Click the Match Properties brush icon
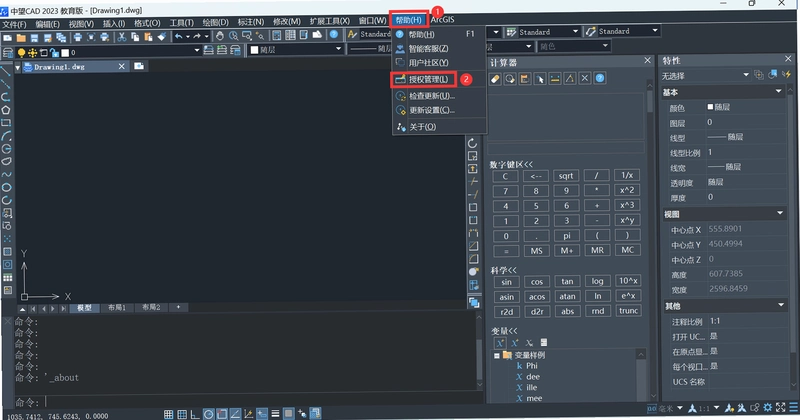This screenshot has height=420, width=800. tap(162, 37)
